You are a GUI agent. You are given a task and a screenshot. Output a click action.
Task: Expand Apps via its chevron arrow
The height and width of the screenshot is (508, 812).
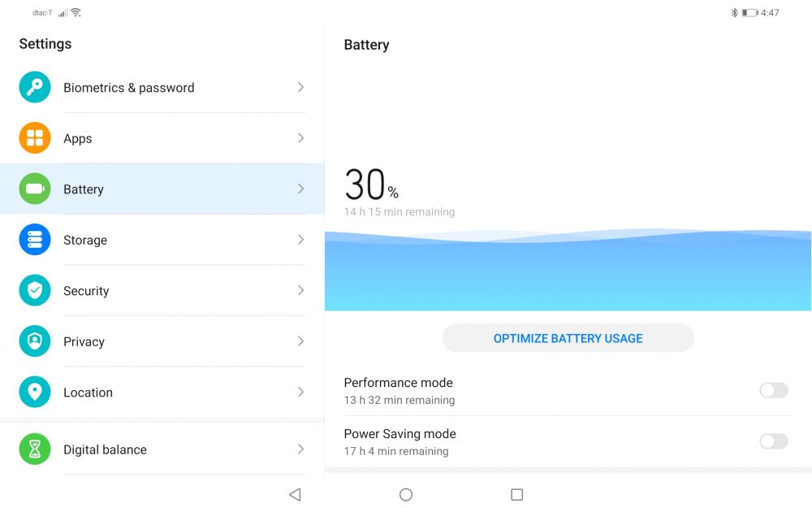click(300, 138)
